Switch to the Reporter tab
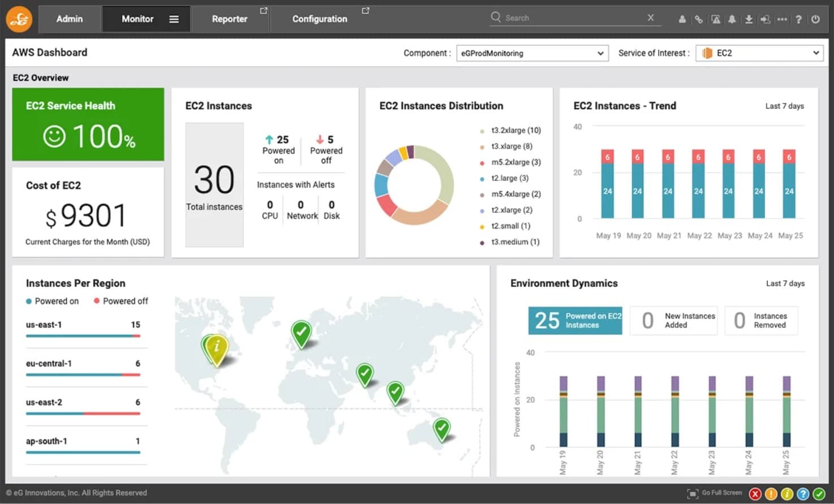Image resolution: width=834 pixels, height=504 pixels. tap(230, 19)
